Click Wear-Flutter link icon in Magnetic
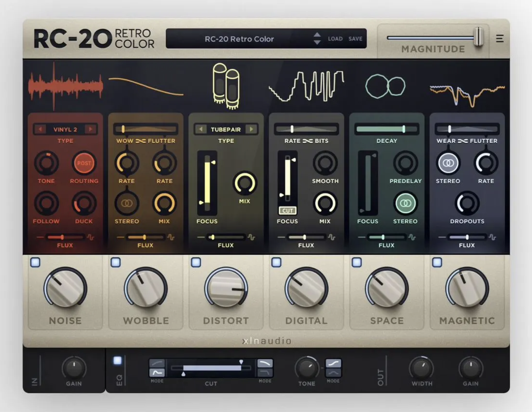 [463, 141]
